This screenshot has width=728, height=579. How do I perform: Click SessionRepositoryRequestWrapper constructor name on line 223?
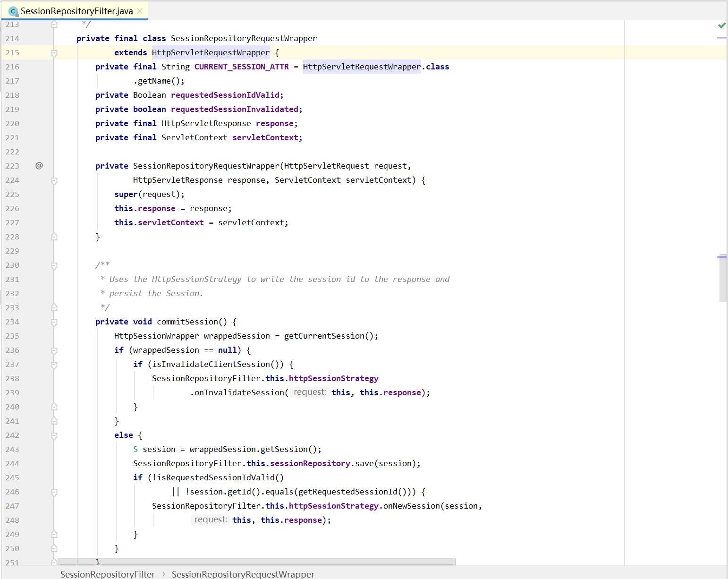[206, 166]
